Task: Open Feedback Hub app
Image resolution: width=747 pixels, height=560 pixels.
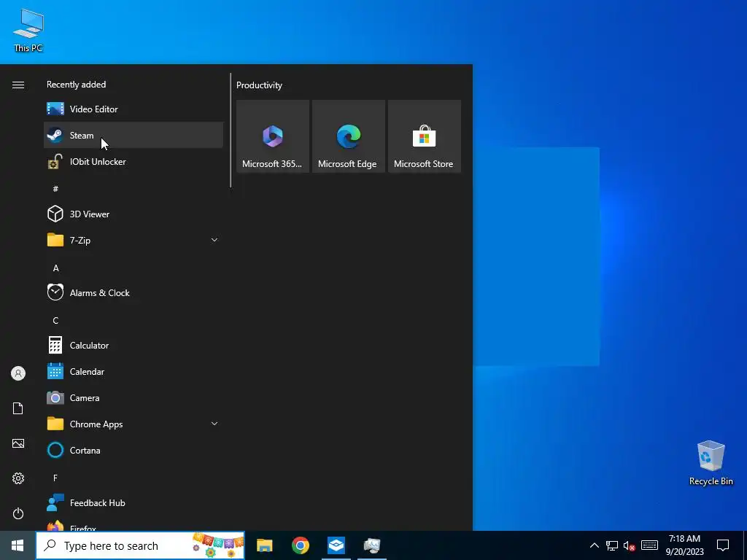Action: coord(133,503)
